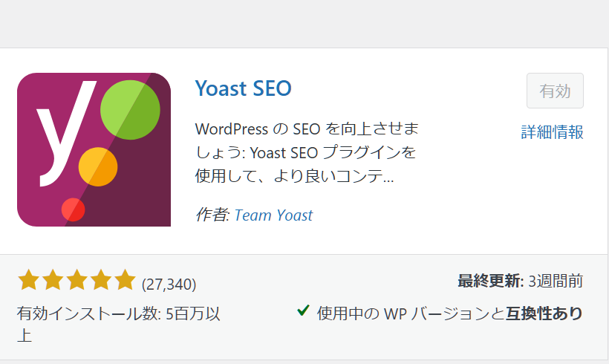Viewport: 609px width, 364px height.
Task: Click the disabled 有効 button
Action: click(555, 91)
